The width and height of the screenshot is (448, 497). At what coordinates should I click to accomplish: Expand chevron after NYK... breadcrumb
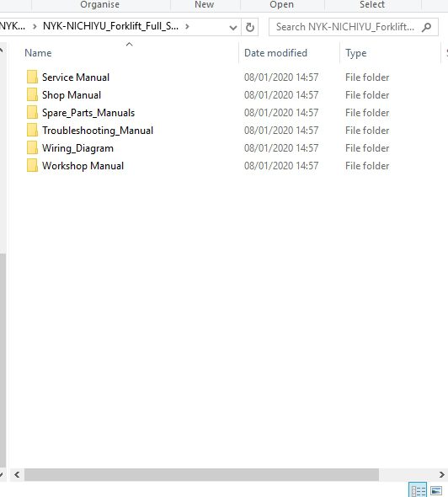click(35, 27)
